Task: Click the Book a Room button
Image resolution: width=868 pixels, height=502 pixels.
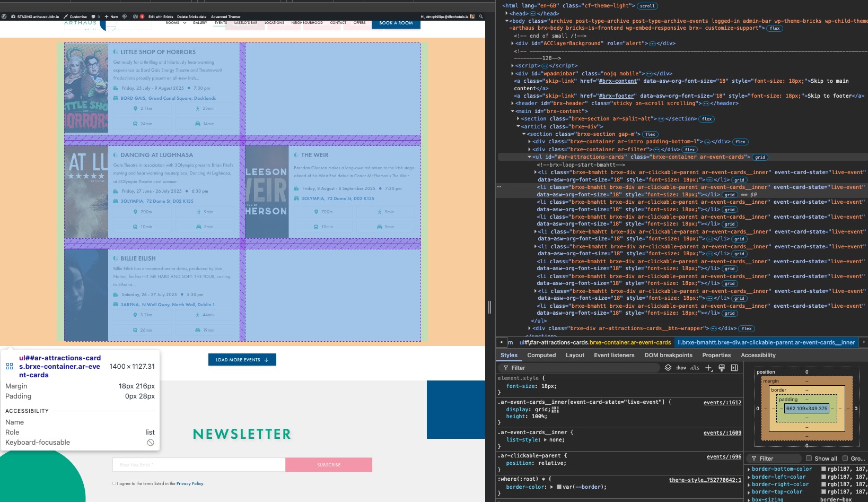Action: pyautogui.click(x=396, y=23)
